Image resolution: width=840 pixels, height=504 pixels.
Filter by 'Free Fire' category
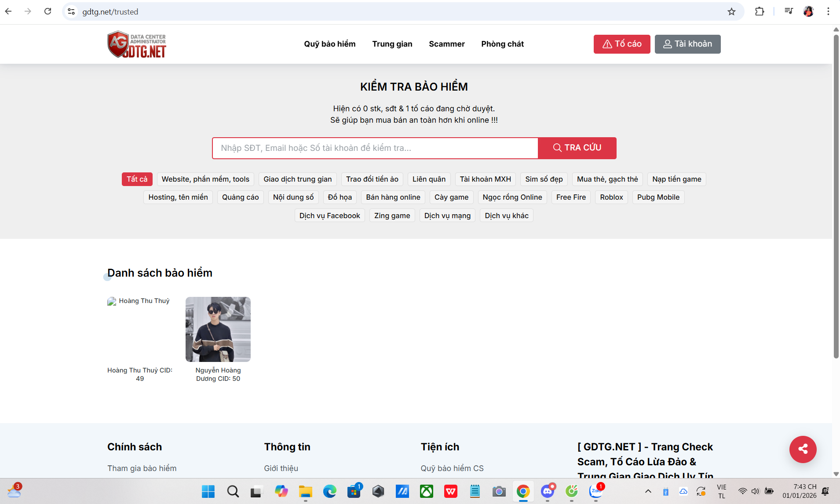[571, 197]
